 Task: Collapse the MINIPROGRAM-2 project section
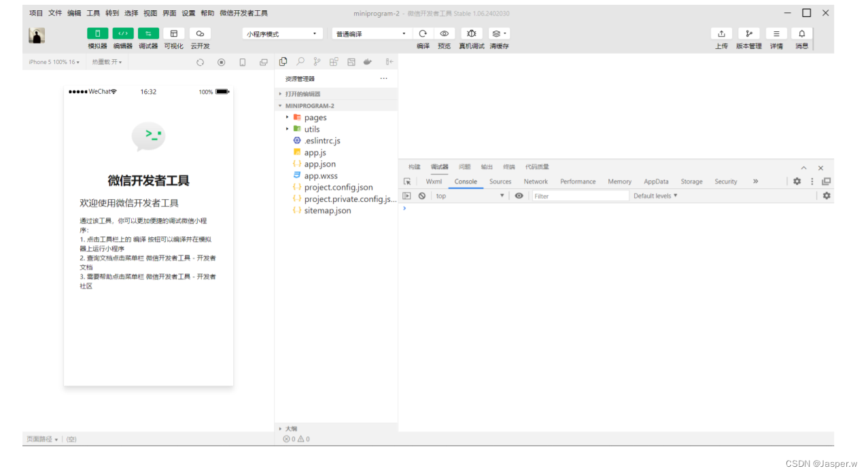(x=336, y=106)
